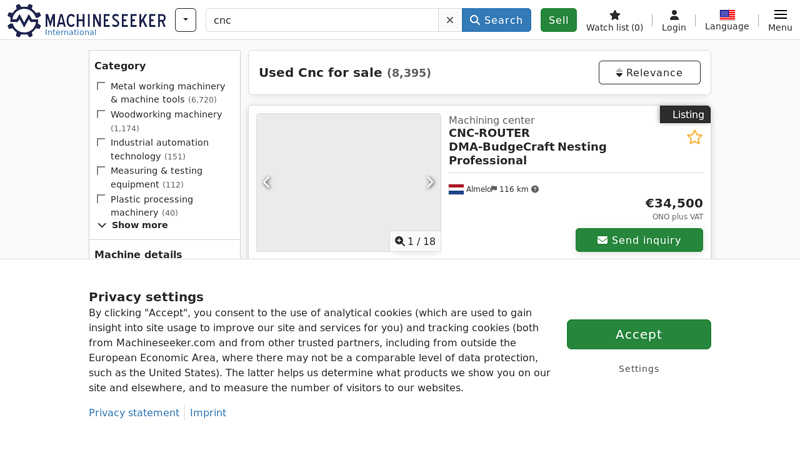
Task: Open Language flag selector
Action: point(727,15)
